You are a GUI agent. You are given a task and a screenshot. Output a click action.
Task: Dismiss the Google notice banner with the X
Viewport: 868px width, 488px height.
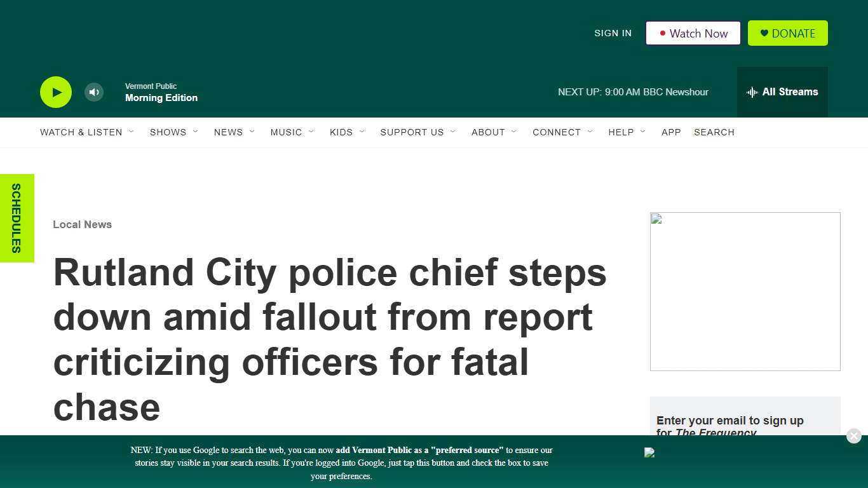(x=853, y=436)
